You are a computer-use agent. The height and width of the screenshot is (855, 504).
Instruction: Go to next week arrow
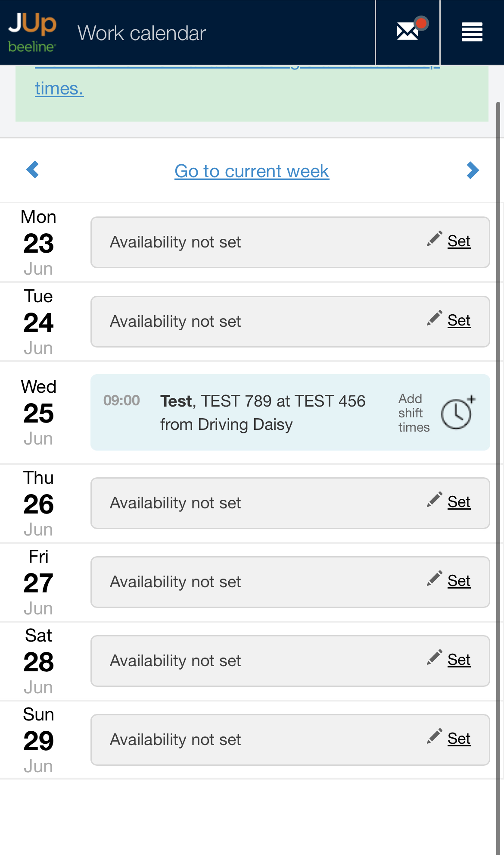tap(473, 170)
